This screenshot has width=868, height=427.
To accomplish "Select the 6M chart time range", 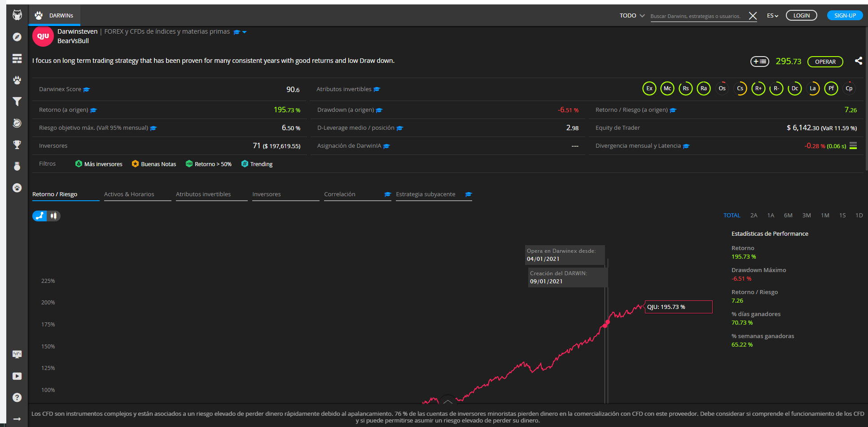I will pyautogui.click(x=788, y=216).
